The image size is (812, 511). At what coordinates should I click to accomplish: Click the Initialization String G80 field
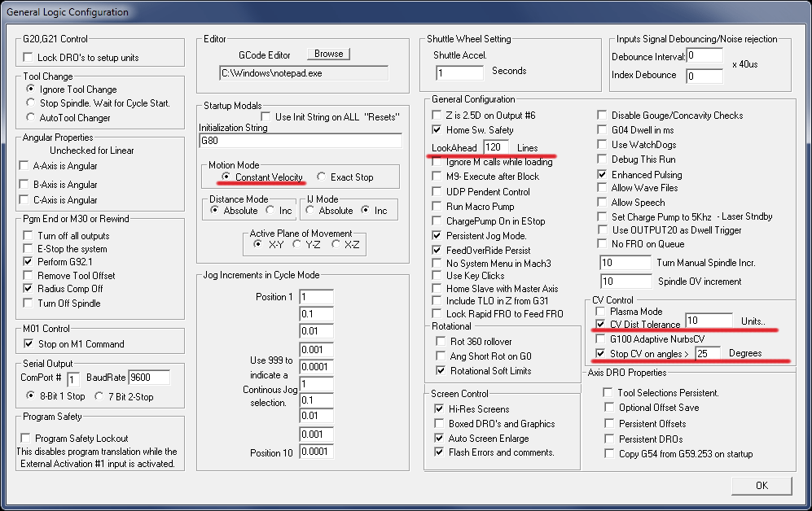(x=301, y=141)
